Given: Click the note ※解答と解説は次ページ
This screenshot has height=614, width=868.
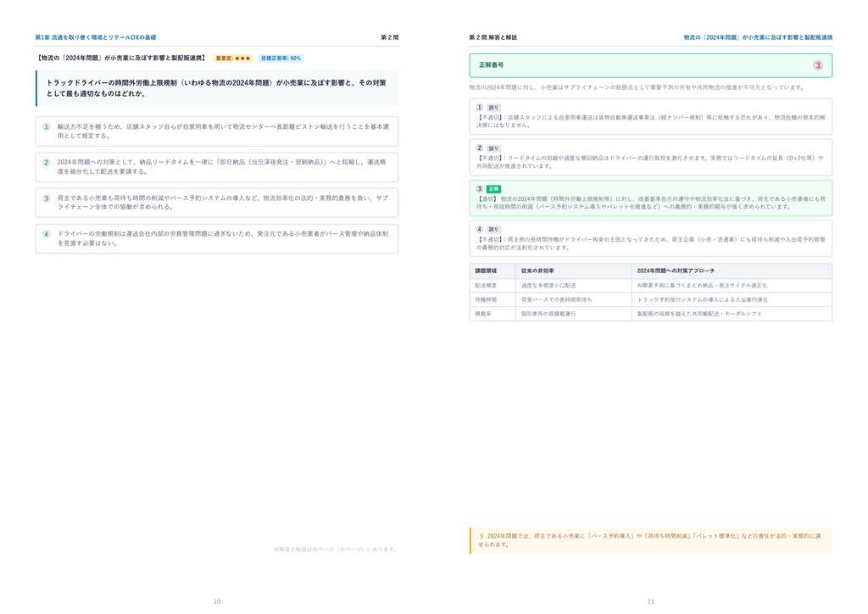Looking at the screenshot, I should click(x=336, y=550).
